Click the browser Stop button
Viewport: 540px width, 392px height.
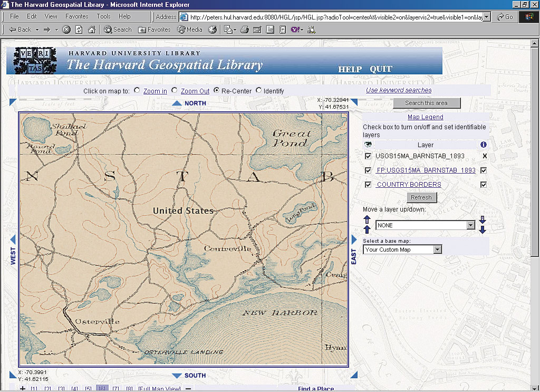(x=66, y=30)
